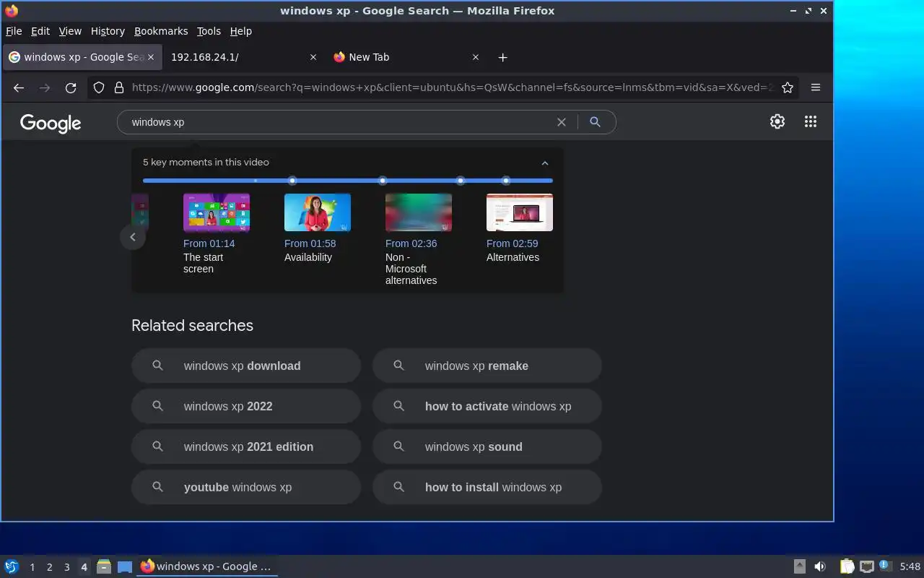Click the 5:48 taskbar clock
Viewport: 924px width, 578px height.
pyautogui.click(x=910, y=566)
